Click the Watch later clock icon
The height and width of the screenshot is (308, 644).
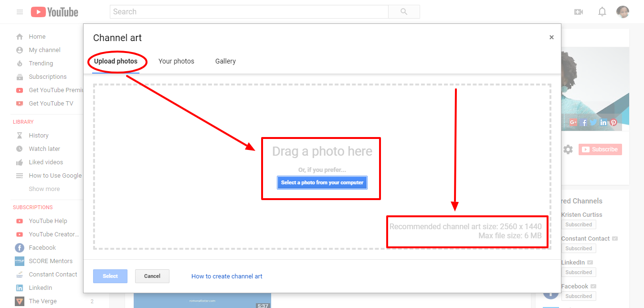click(x=20, y=149)
